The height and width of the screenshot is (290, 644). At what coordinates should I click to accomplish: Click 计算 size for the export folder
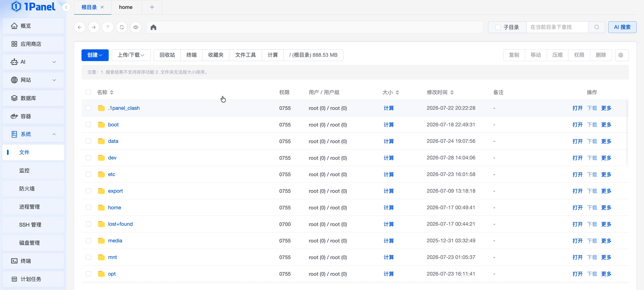(x=389, y=191)
